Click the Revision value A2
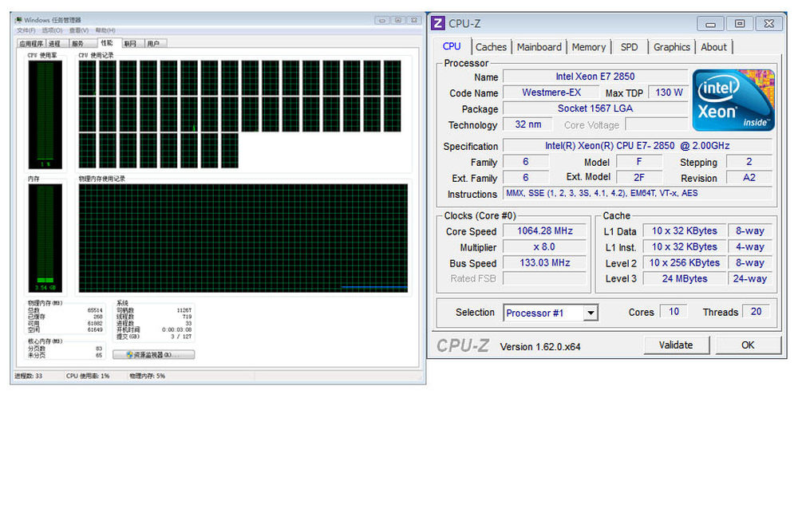Viewport: 798px width, 532px height. click(x=749, y=178)
